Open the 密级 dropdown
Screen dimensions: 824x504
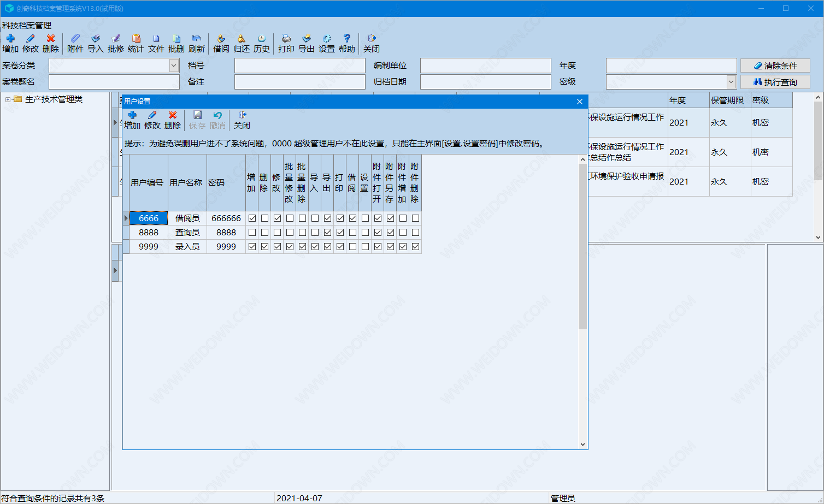tap(731, 82)
